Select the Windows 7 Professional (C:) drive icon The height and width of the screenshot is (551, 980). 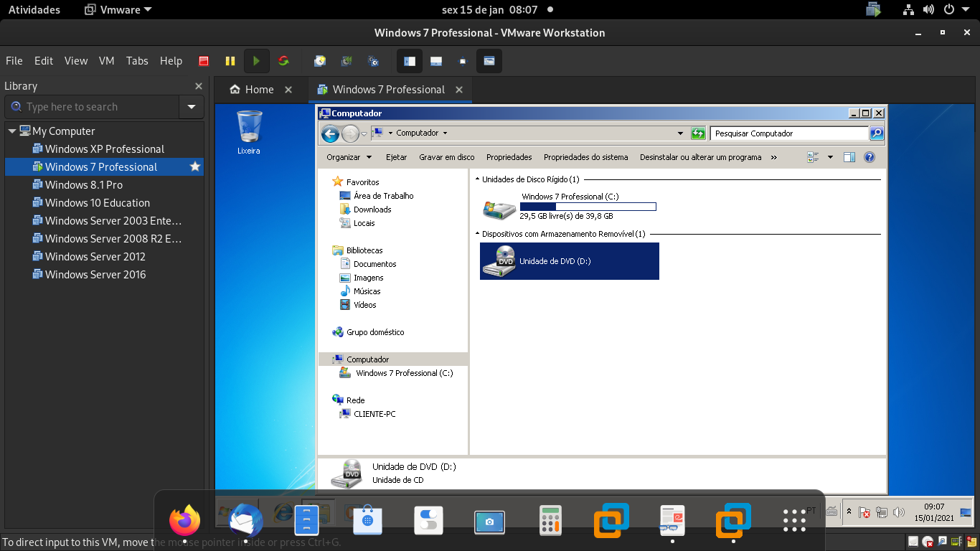point(499,209)
